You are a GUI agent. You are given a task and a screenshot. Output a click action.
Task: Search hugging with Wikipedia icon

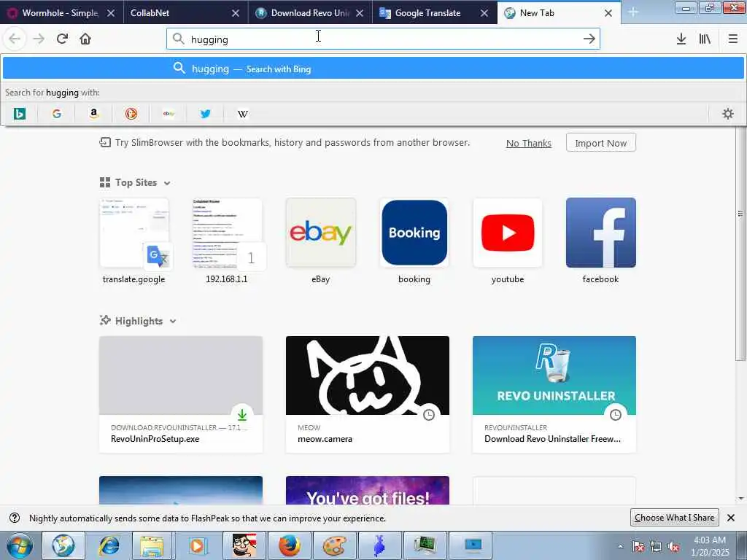point(242,114)
